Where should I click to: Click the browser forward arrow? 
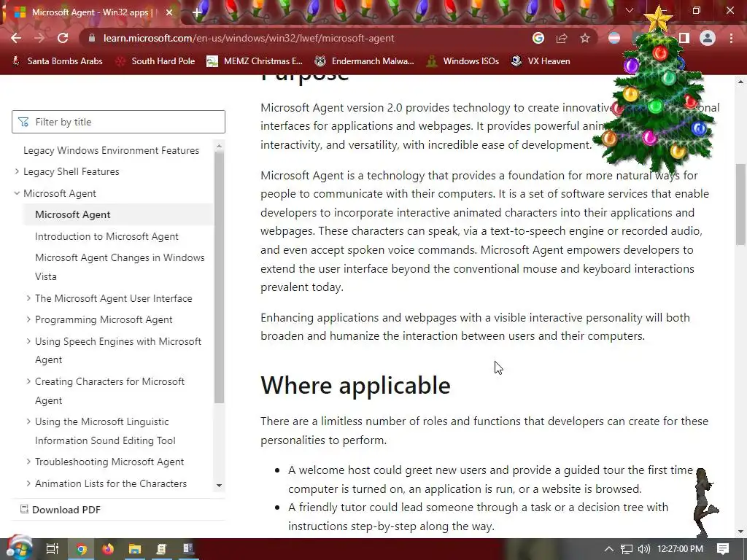pos(39,38)
